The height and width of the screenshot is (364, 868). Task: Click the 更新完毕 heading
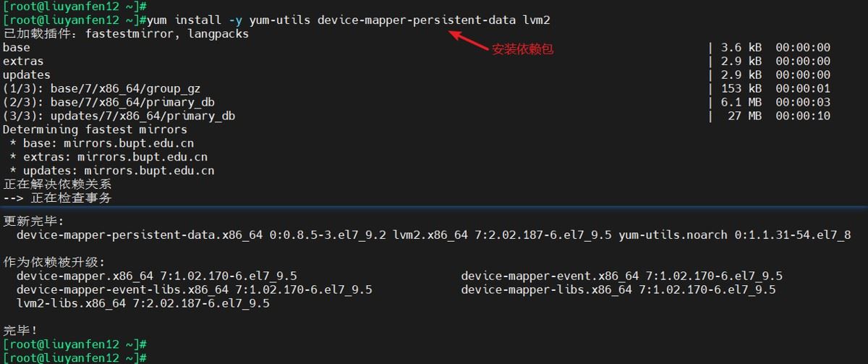[x=33, y=221]
